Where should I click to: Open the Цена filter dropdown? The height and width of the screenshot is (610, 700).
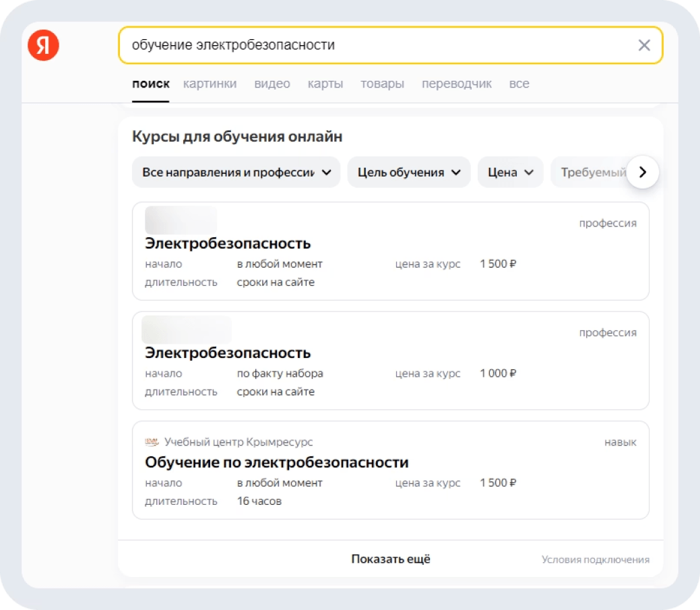[x=510, y=172]
